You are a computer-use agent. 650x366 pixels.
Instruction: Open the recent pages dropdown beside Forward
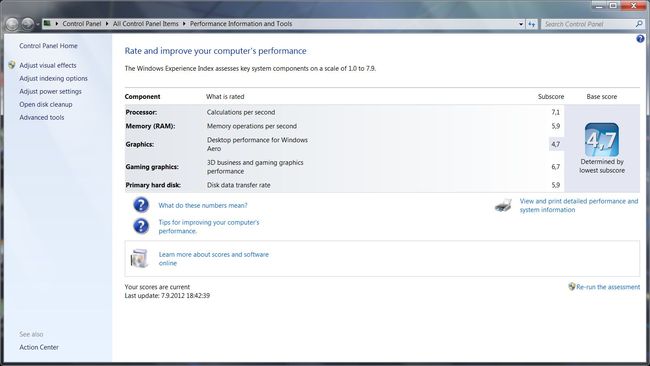(x=37, y=24)
